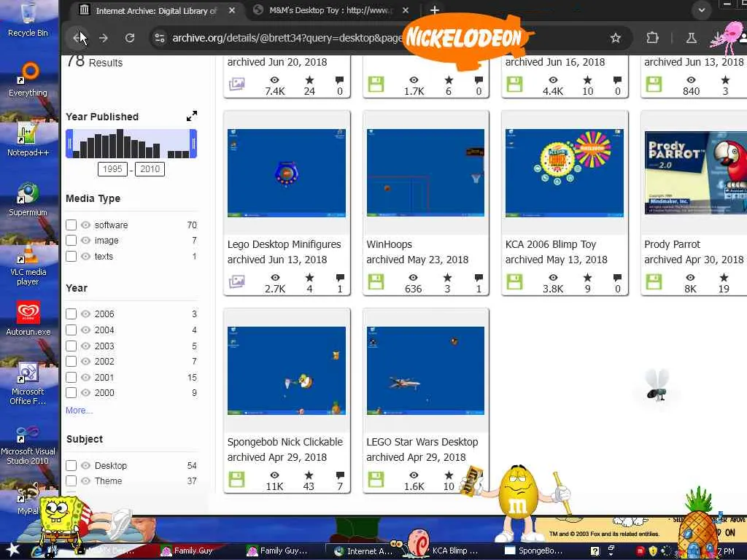Click the lab flask icon in toolbar
747x560 pixels.
[692, 38]
